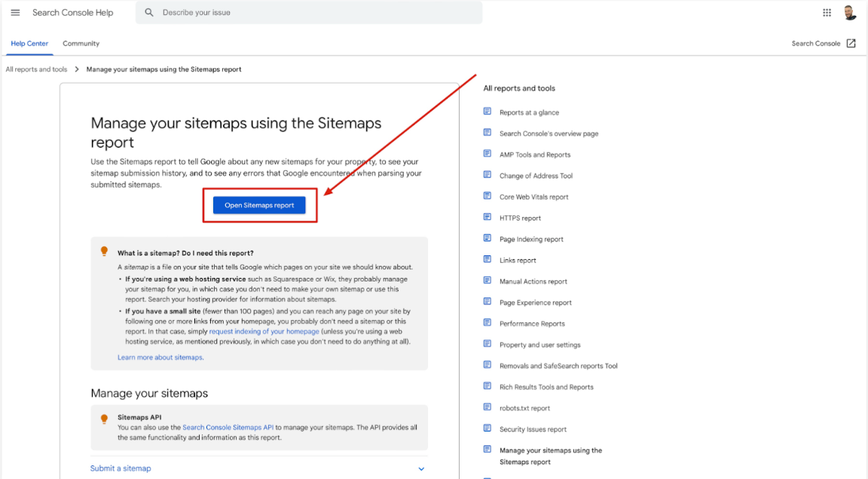Screen dimensions: 868x479
Task: Open the Google apps grid
Action: (x=827, y=13)
